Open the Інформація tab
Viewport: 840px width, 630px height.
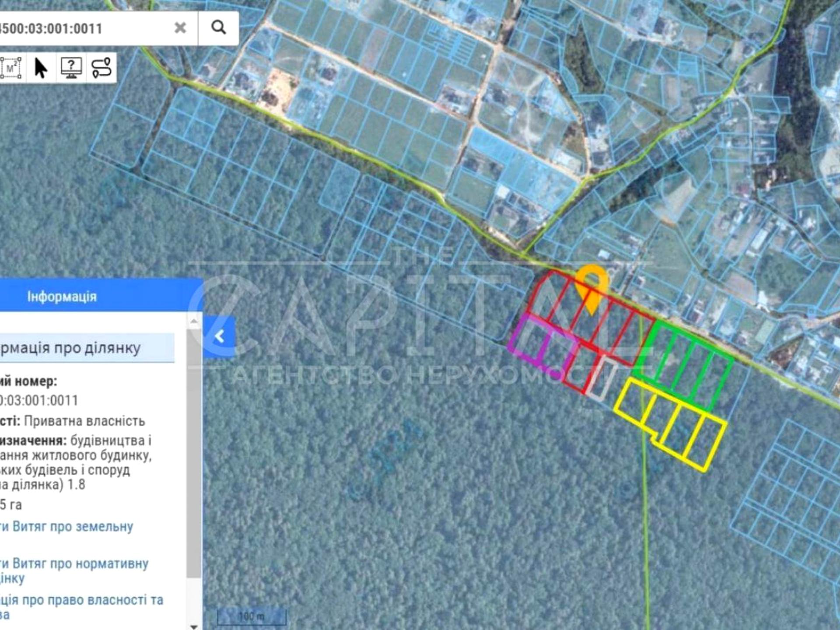pos(62,297)
